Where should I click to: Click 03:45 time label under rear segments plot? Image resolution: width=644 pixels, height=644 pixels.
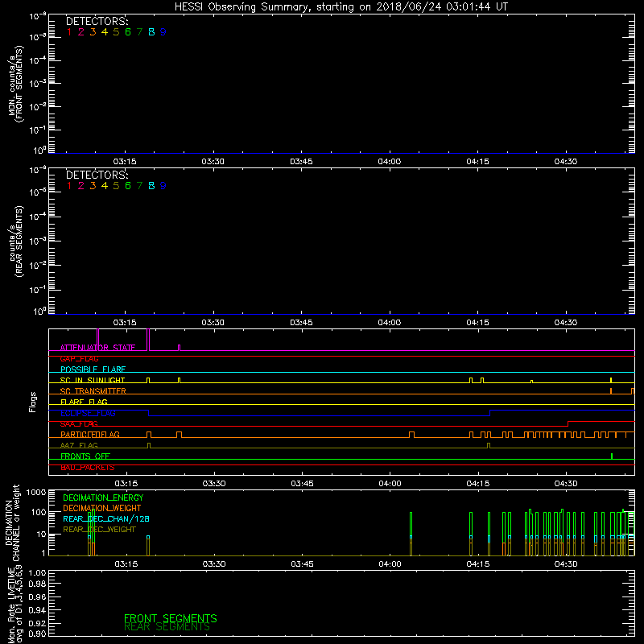pos(301,323)
